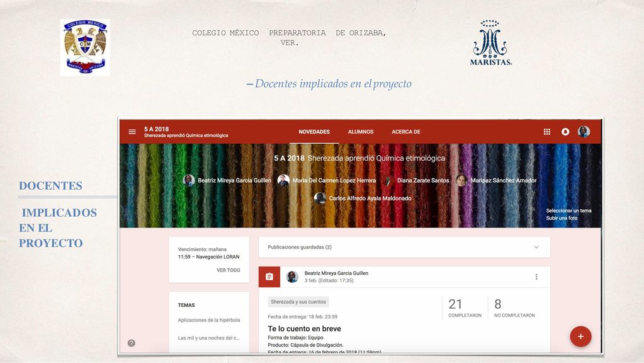644x363 pixels.
Task: Click teacher name Diana Zarate Santos
Action: 423,180
